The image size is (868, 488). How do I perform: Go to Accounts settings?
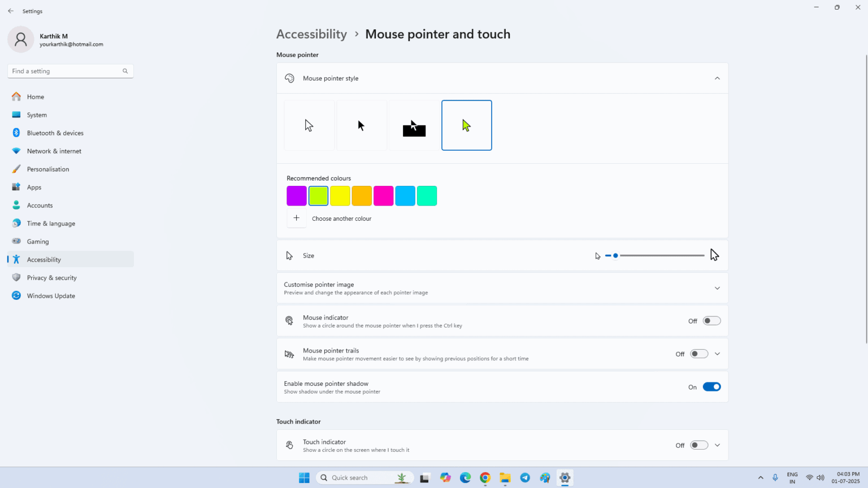pos(40,205)
